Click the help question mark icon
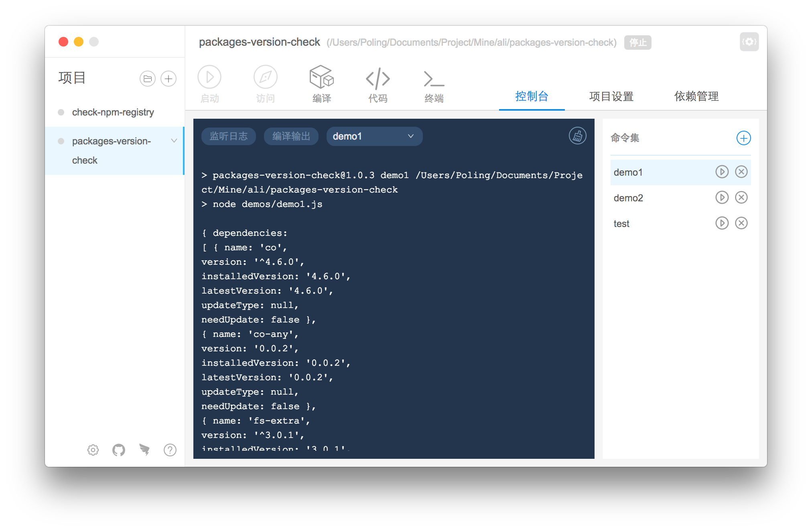 click(170, 450)
